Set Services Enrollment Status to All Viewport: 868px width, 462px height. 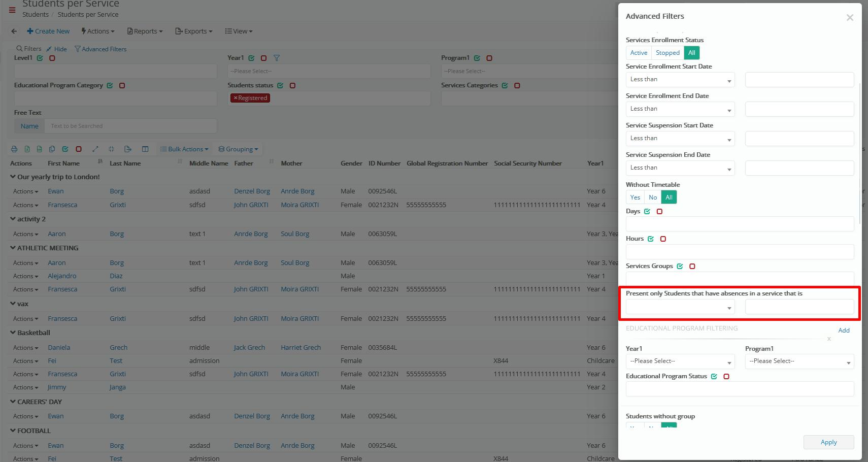click(691, 53)
